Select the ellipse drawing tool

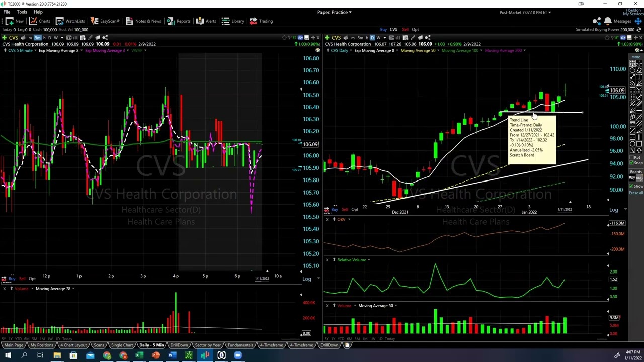tap(632, 144)
